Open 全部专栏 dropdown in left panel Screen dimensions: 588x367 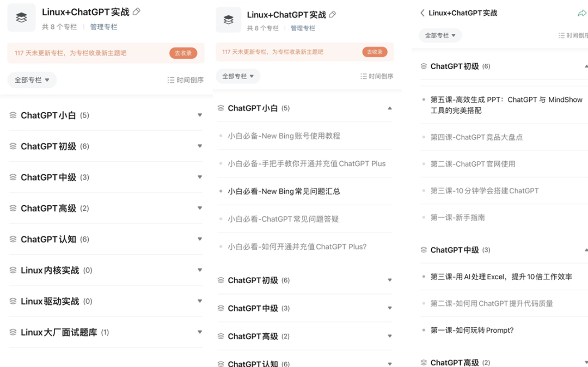[32, 80]
